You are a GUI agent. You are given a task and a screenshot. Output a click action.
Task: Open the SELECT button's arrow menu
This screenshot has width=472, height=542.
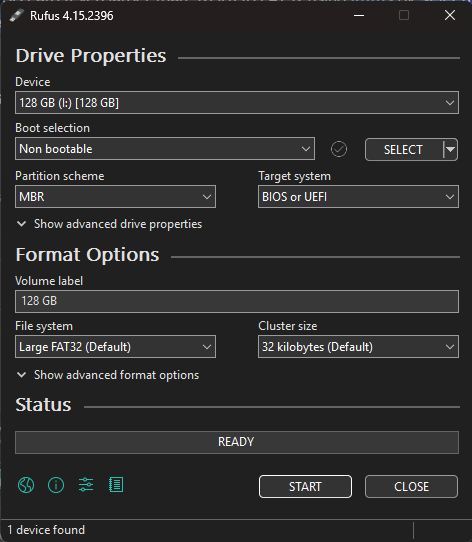point(450,150)
